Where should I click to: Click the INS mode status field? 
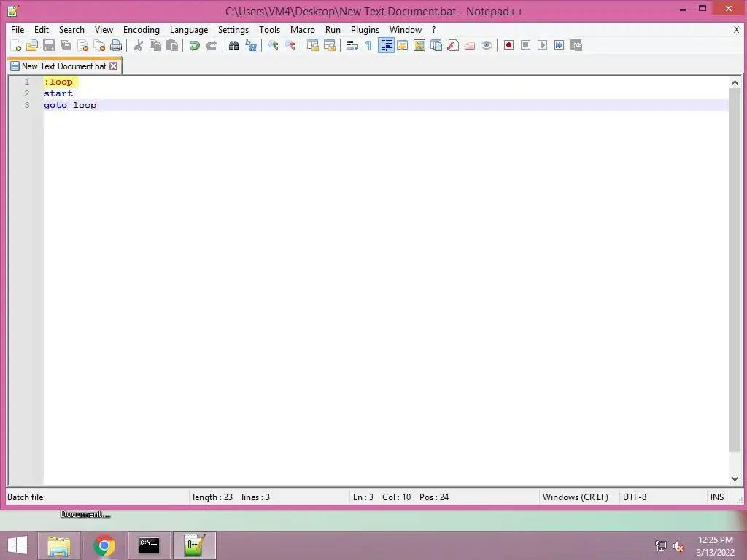point(717,497)
